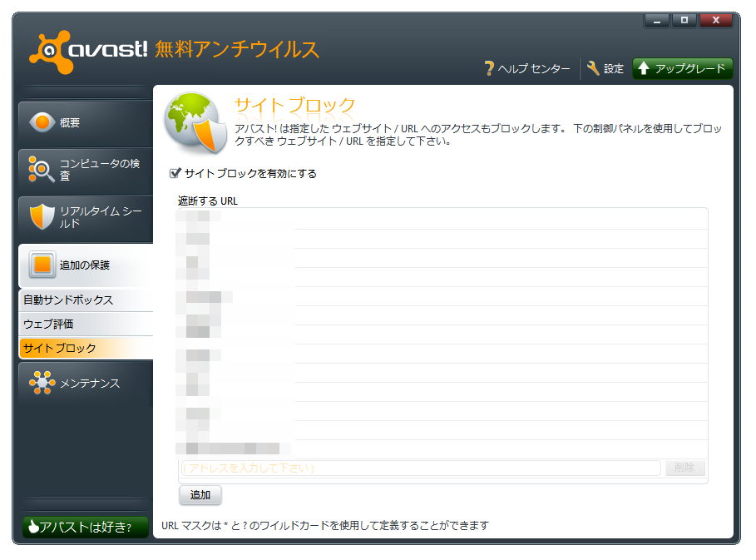The width and height of the screenshot is (756, 560).
Task: Click the メンテナンス cluster icon
Action: pyautogui.click(x=42, y=383)
